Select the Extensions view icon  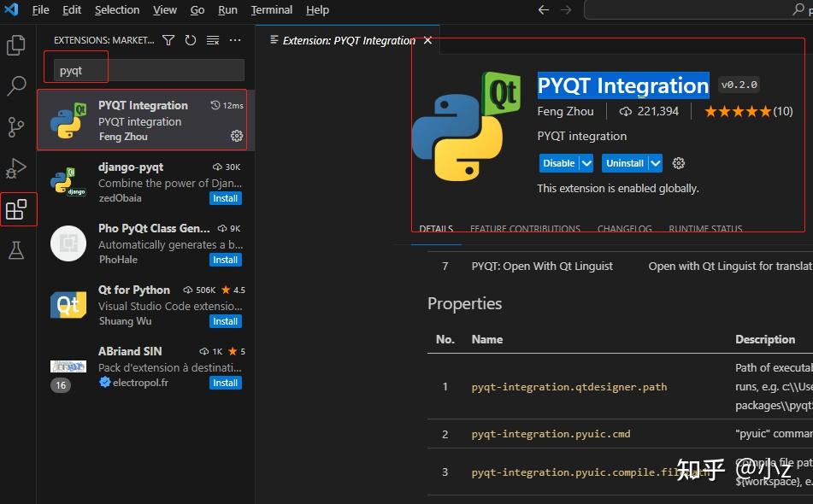click(x=15, y=208)
